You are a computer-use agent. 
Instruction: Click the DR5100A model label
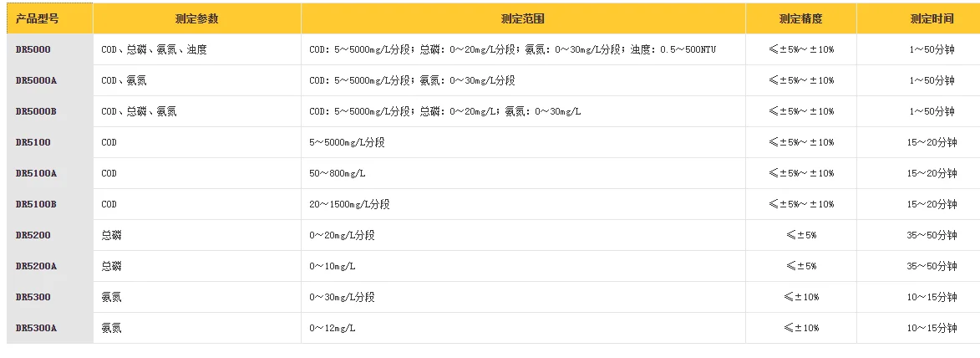[x=36, y=173]
